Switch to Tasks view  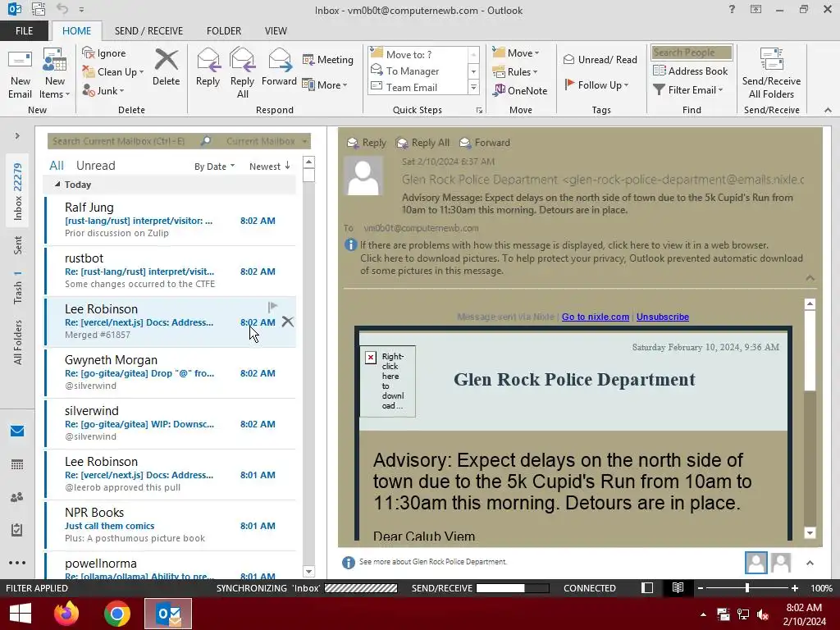click(17, 530)
